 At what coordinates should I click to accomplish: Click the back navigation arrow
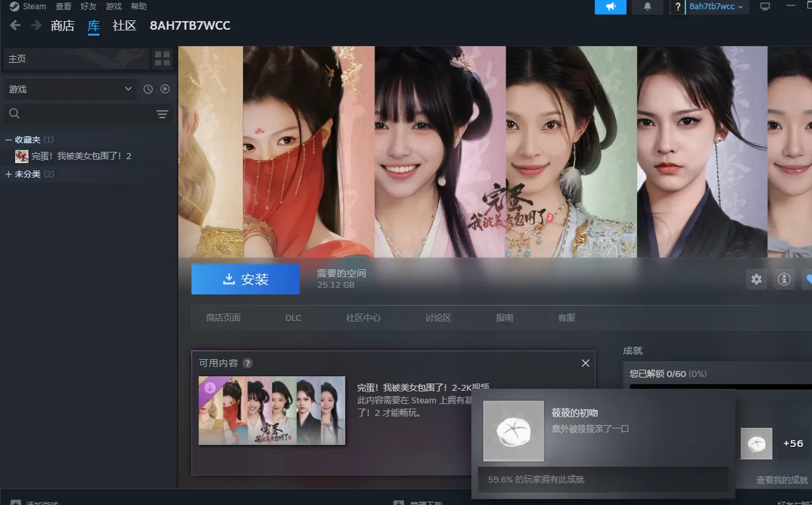[15, 26]
